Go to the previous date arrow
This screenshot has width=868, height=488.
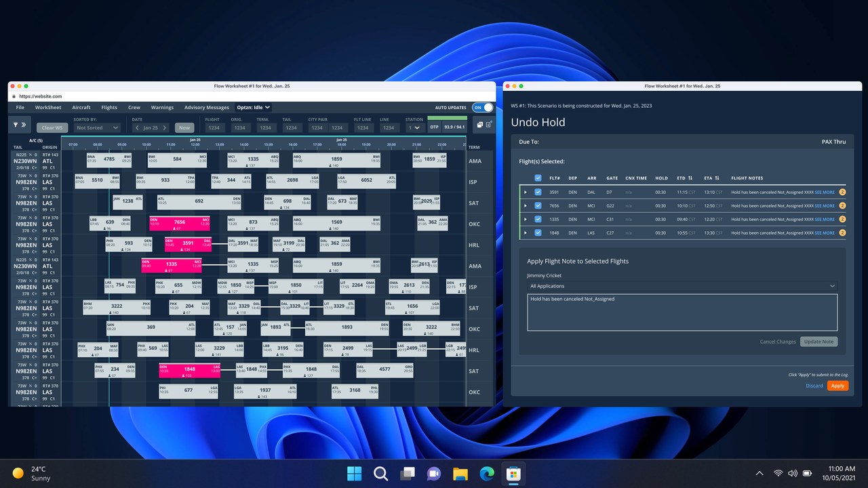pyautogui.click(x=137, y=127)
